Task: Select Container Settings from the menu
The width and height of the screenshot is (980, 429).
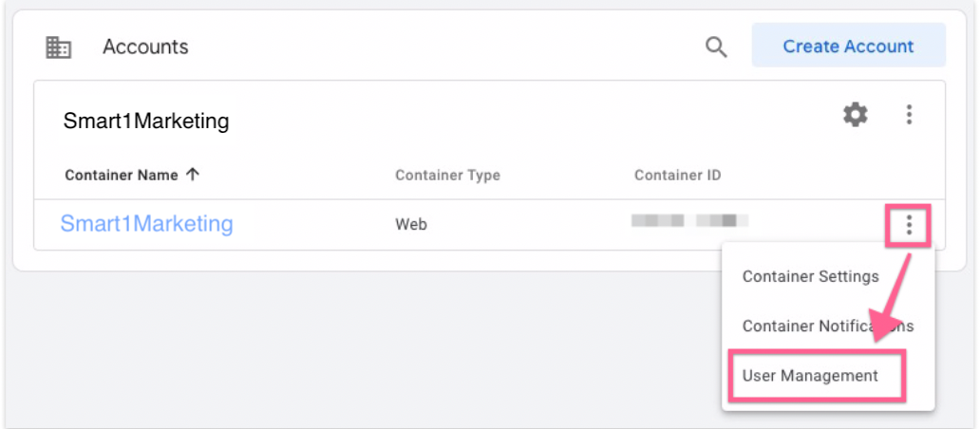Action: 810,276
